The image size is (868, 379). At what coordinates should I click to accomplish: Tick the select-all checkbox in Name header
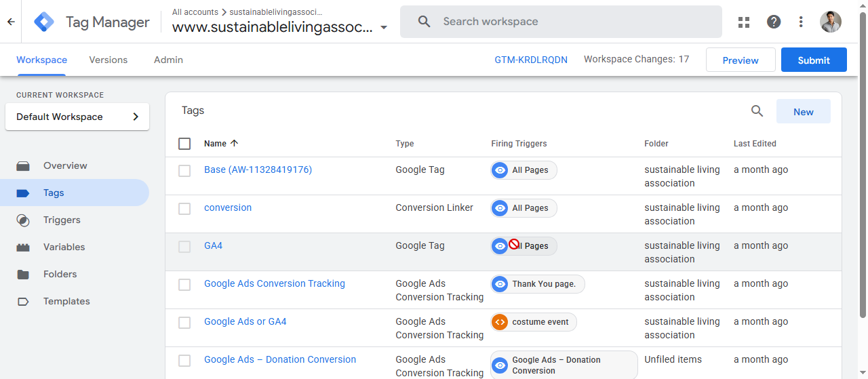pos(184,144)
